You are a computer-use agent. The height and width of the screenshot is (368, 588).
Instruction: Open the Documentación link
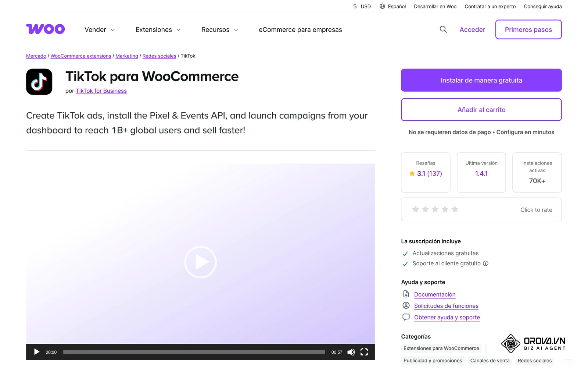click(435, 294)
